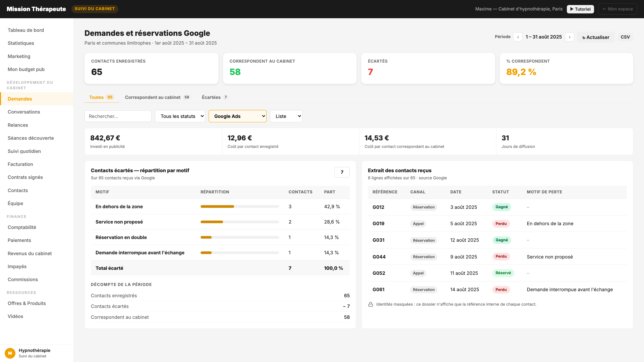Click the En dehors de la zone bar
This screenshot has width=644, height=362.
point(239,207)
